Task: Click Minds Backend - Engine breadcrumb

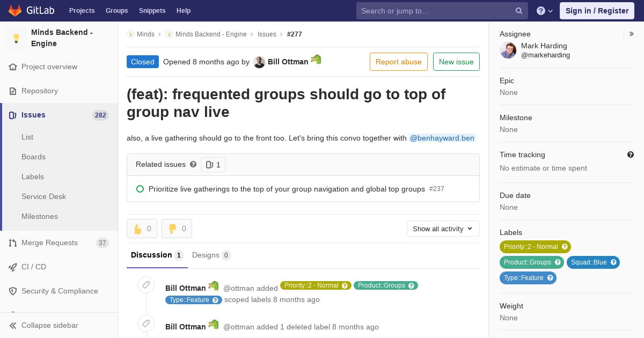Action: pos(211,34)
